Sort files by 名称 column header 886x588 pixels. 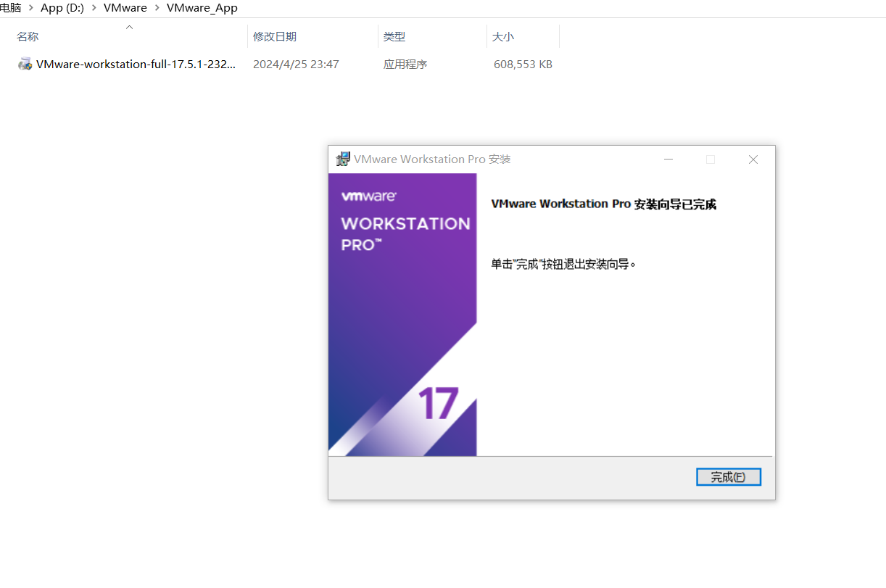[28, 36]
